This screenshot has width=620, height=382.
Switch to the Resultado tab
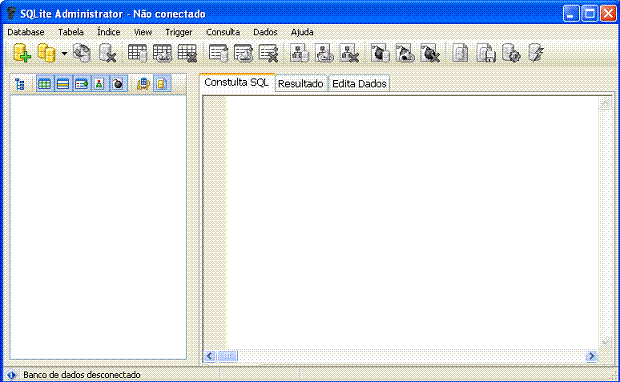pyautogui.click(x=301, y=84)
